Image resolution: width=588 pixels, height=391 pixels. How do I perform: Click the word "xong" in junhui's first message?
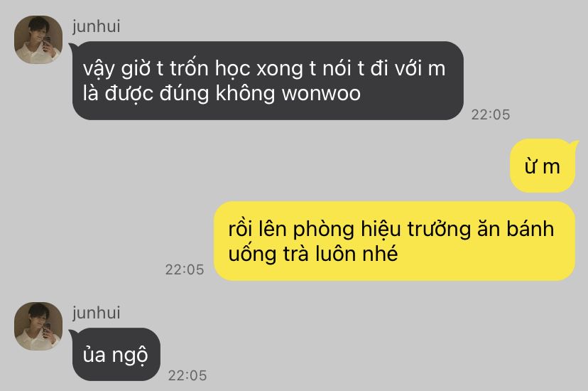point(279,70)
